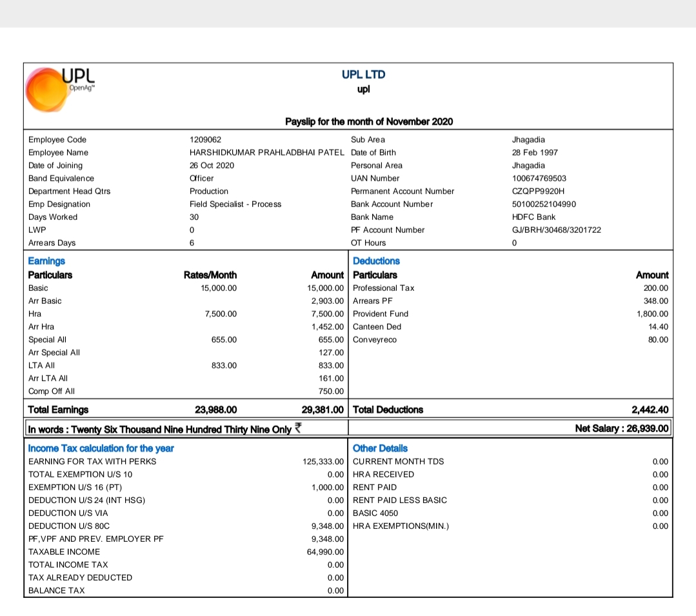Click the 'Earnings' section heading
This screenshot has height=616, width=696.
[46, 261]
